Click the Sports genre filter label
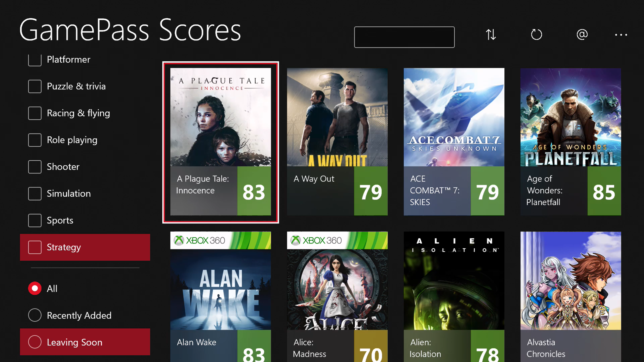Image resolution: width=644 pixels, height=362 pixels. [60, 220]
